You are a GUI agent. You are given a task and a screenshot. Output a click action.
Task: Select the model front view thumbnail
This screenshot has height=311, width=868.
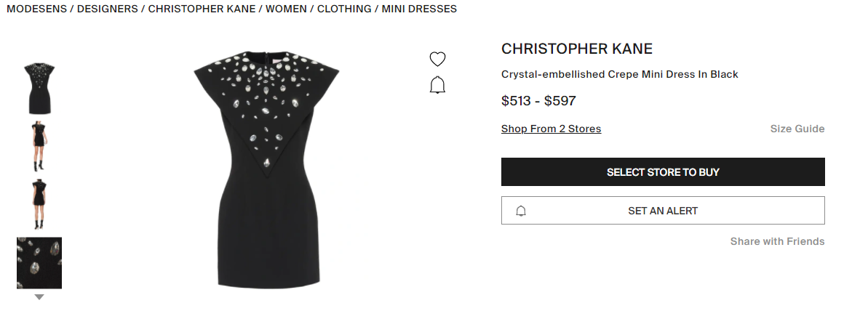(x=39, y=146)
